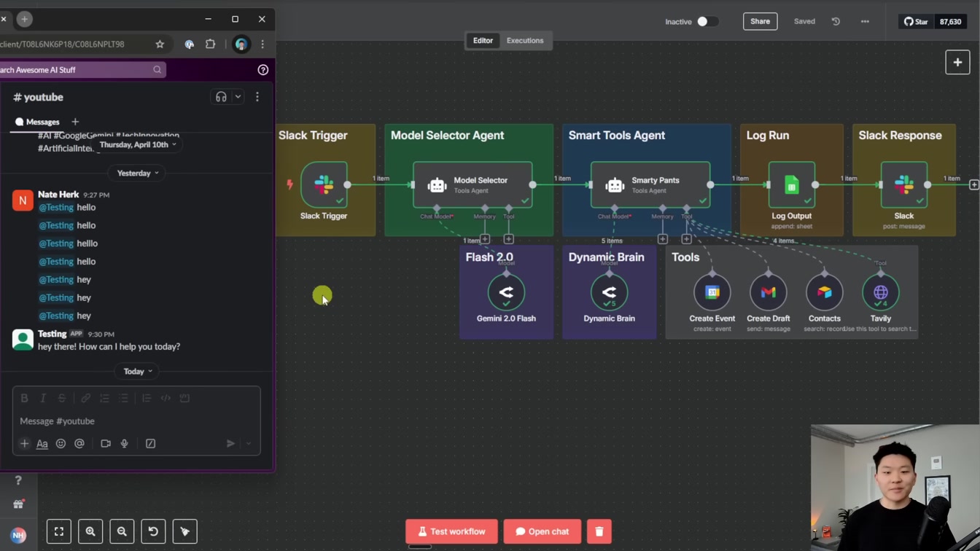The width and height of the screenshot is (980, 551).
Task: Open the Log Output Google Sheets node
Action: (792, 185)
